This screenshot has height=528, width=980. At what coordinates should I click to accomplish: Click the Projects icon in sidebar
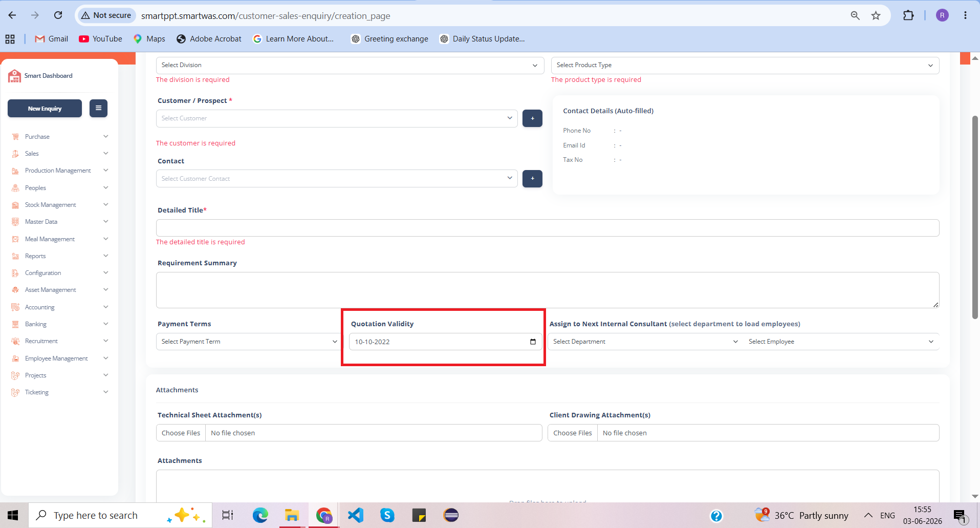pos(15,375)
